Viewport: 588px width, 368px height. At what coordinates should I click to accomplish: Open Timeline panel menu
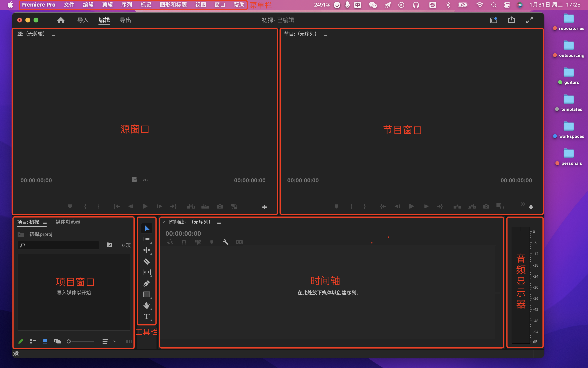(x=219, y=222)
